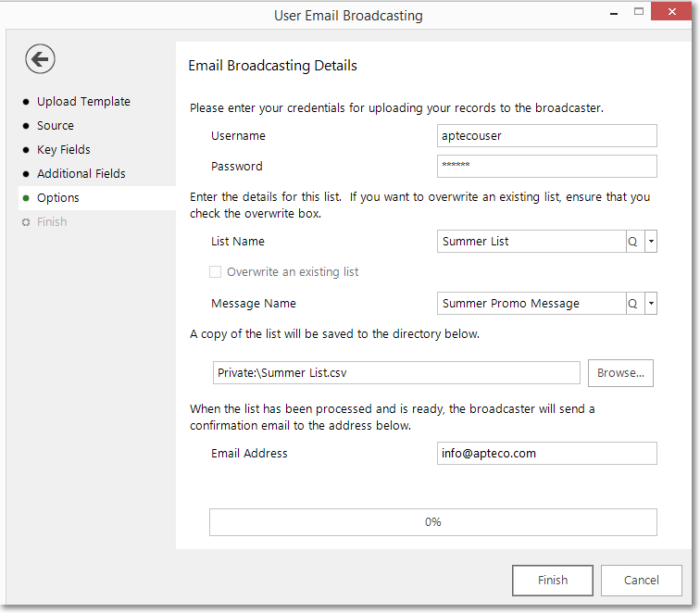Click the Cancel button
The height and width of the screenshot is (613, 700).
[641, 581]
